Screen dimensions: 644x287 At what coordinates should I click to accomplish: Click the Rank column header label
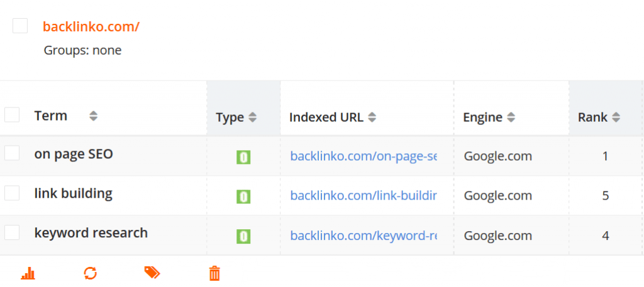point(592,117)
